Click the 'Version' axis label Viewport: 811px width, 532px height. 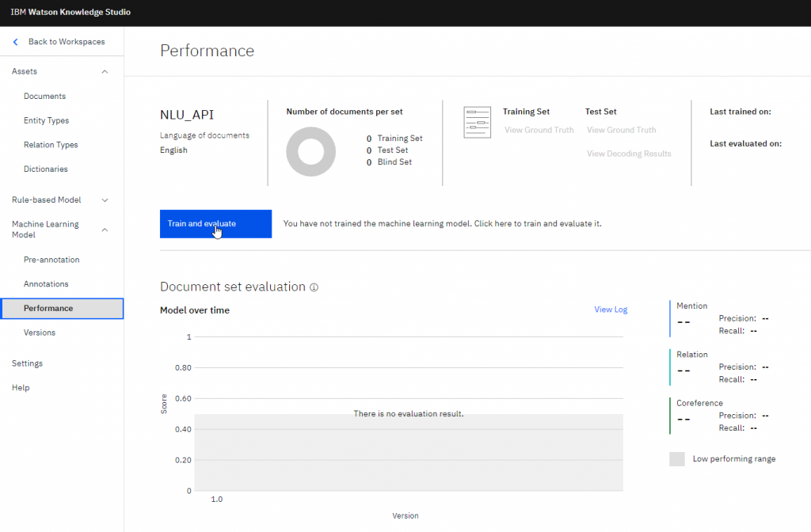coord(405,516)
